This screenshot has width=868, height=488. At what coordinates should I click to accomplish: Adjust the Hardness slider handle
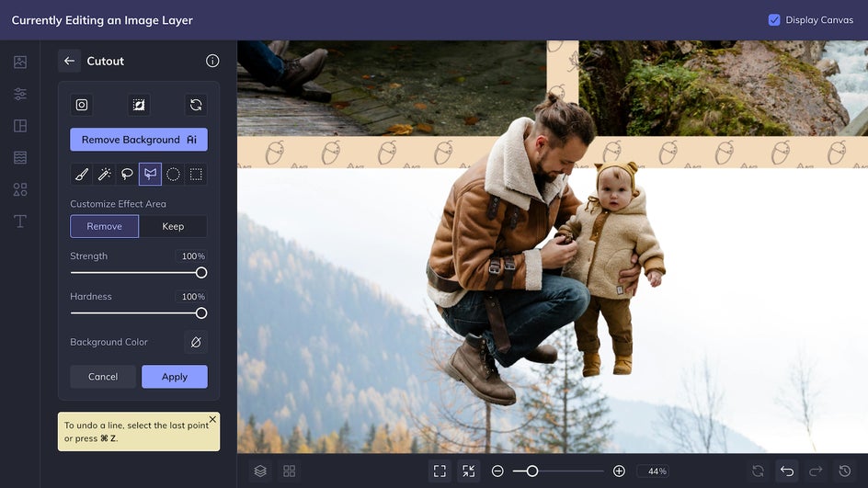201,313
